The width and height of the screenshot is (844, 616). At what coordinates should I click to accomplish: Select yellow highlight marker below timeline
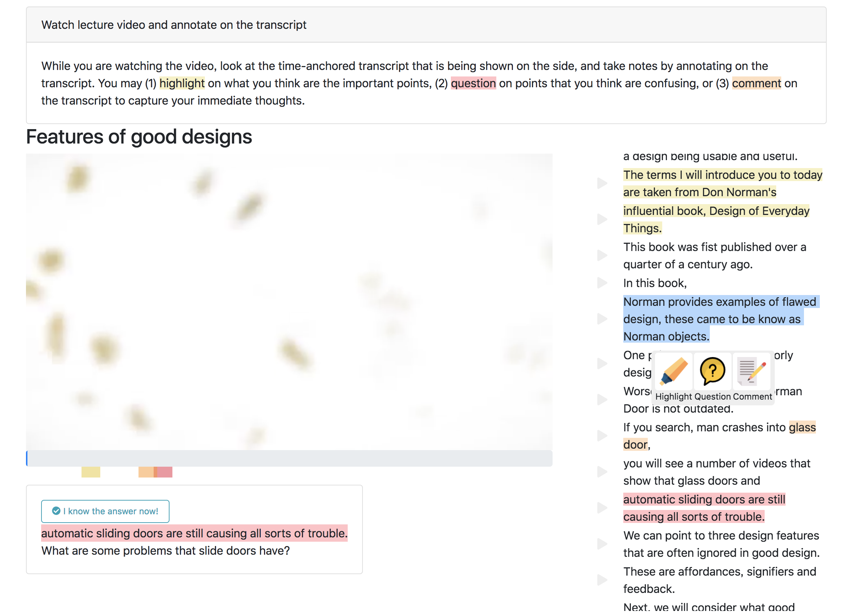coord(91,472)
